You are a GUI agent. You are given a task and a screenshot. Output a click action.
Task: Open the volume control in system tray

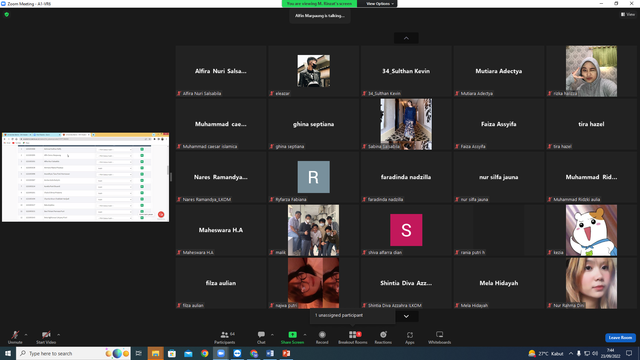pyautogui.click(x=595, y=353)
